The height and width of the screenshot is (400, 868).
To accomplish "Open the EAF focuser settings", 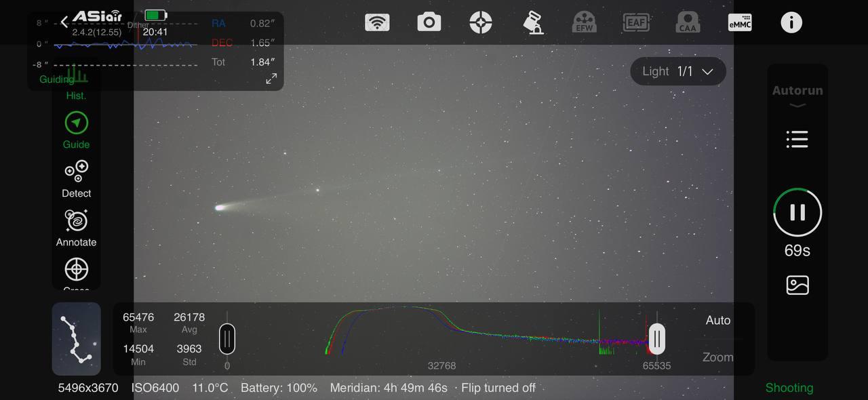I will (x=636, y=22).
